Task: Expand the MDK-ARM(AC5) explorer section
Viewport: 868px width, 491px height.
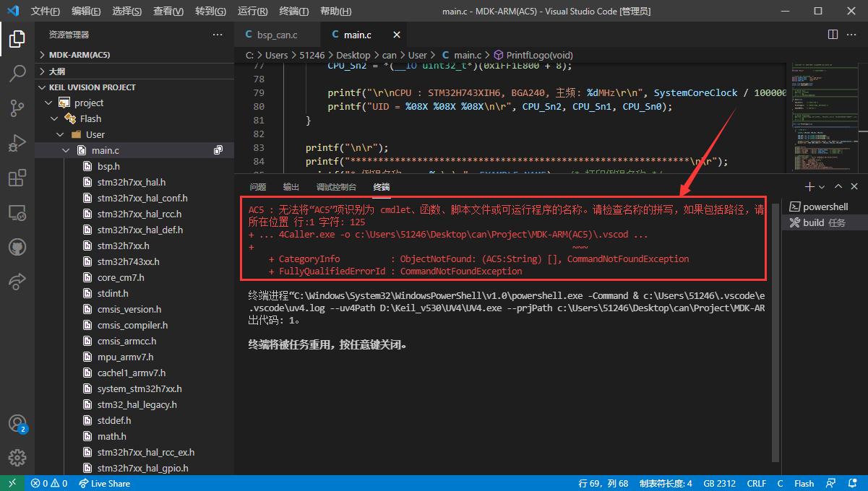Action: point(134,55)
